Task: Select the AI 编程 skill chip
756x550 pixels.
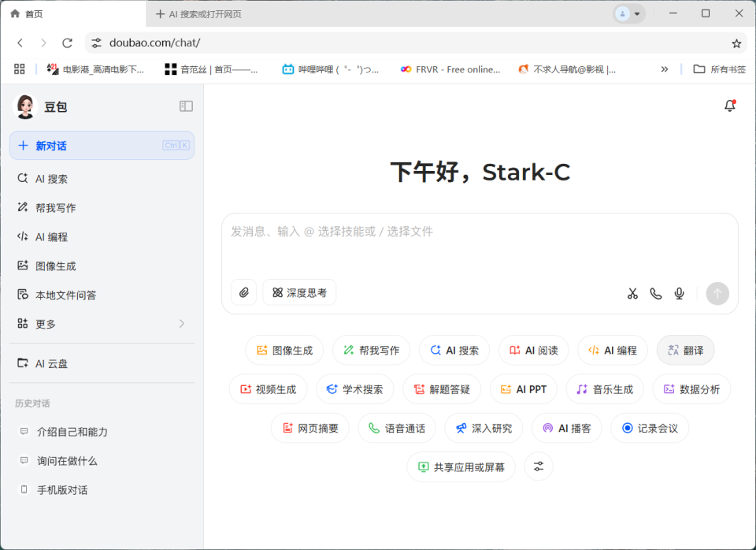Action: pos(613,351)
